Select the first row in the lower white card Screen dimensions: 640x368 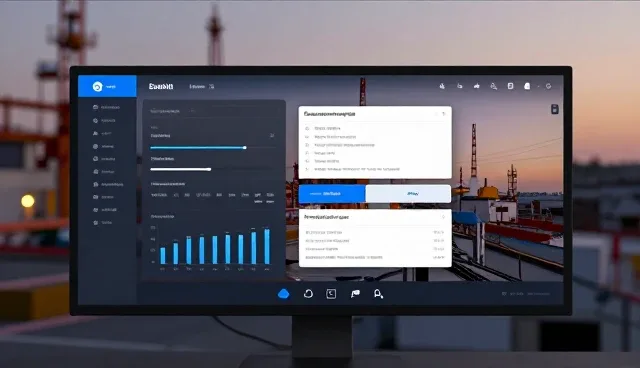pos(374,233)
